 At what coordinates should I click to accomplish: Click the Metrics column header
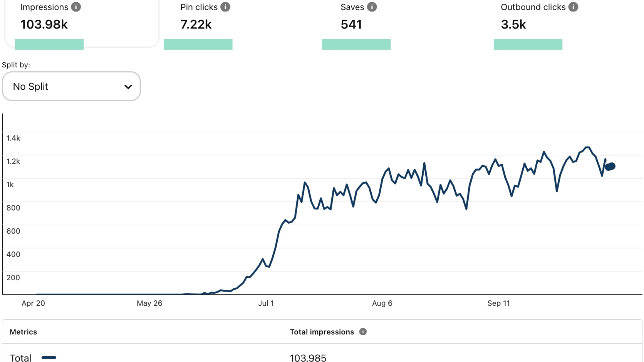point(23,332)
